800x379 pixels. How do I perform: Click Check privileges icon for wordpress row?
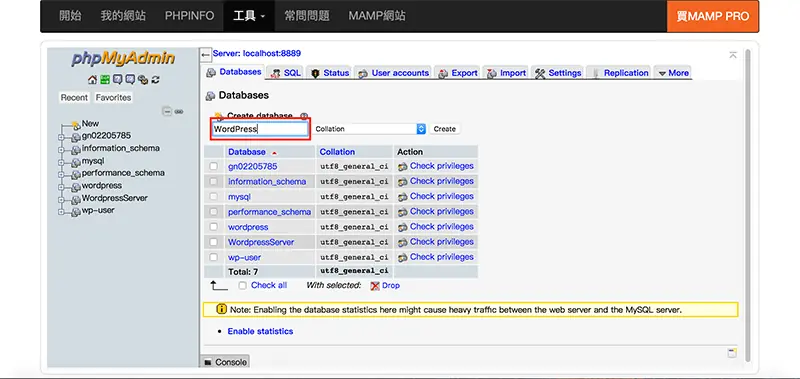pos(403,227)
